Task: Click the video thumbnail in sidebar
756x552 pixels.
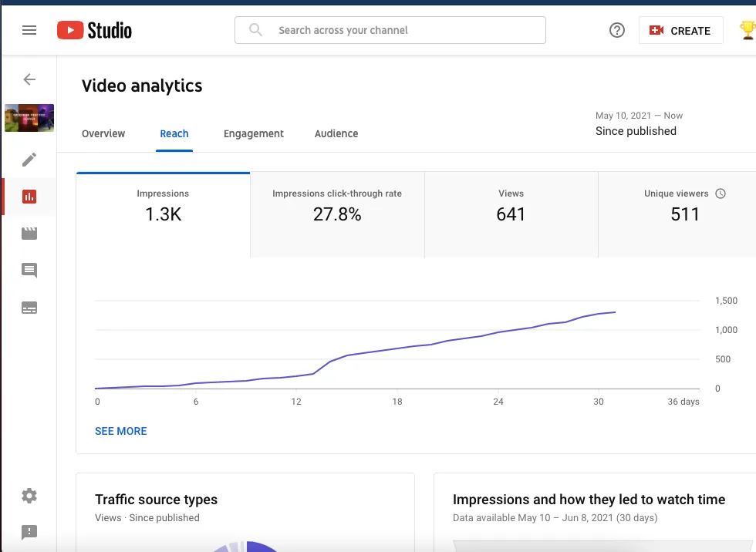Action: (x=29, y=119)
